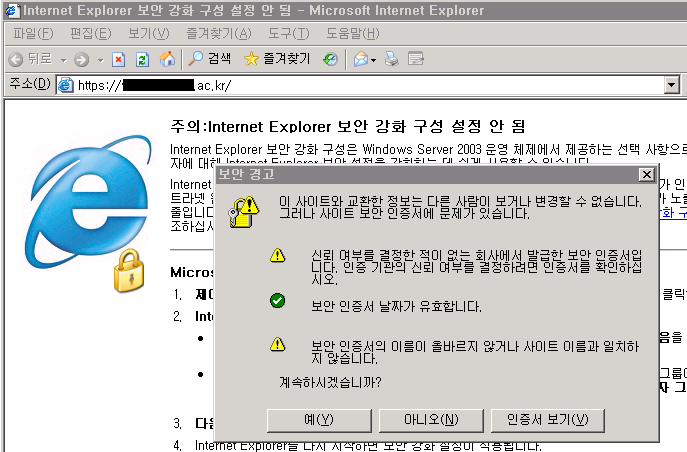Click the name mismatch warning triangle icon
Image resolution: width=687 pixels, height=452 pixels.
(x=277, y=344)
